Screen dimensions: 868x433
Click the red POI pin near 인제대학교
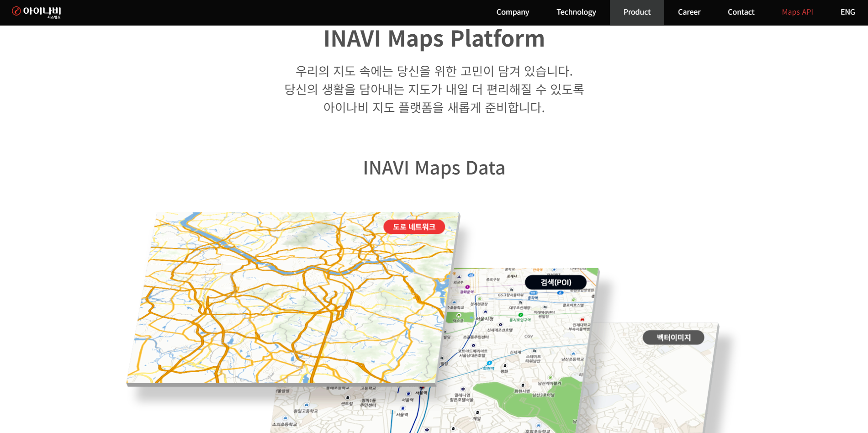[x=582, y=319]
